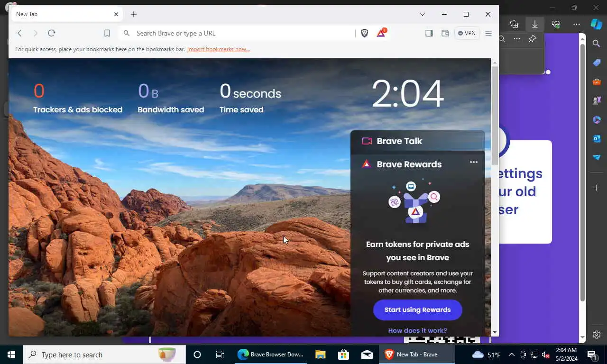607x364 pixels.
Task: Open the Edge sidebar Search icon
Action: (597, 44)
